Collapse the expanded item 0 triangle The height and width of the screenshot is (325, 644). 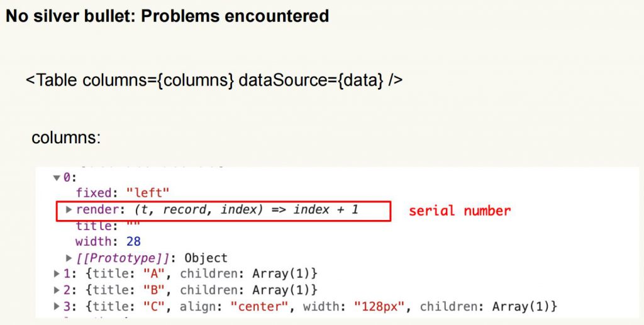point(57,178)
